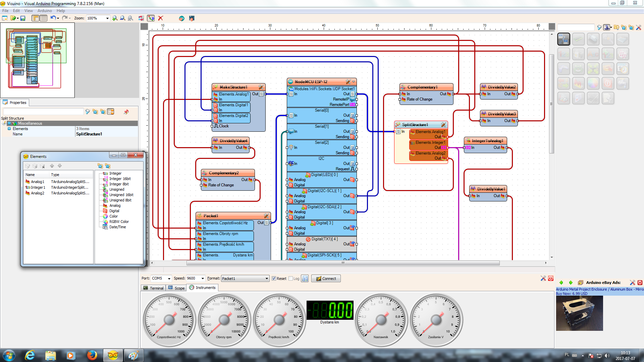Click the Undo arrow icon
Image resolution: width=644 pixels, height=362 pixels.
[x=53, y=18]
